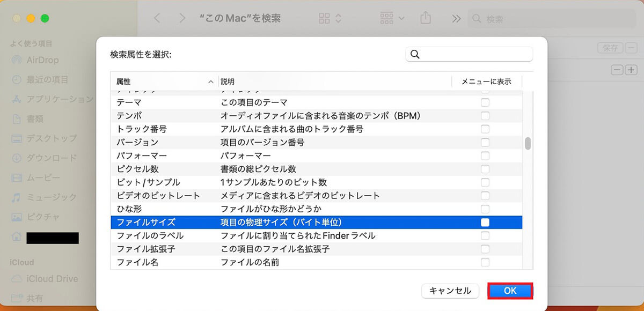Click Finder share icon
Image resolution: width=644 pixels, height=311 pixels.
pyautogui.click(x=426, y=18)
